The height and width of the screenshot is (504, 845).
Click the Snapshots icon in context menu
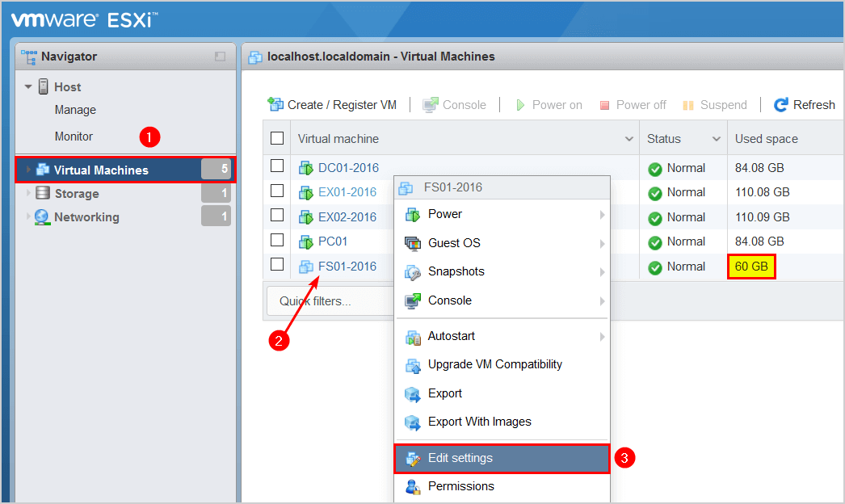tap(413, 272)
